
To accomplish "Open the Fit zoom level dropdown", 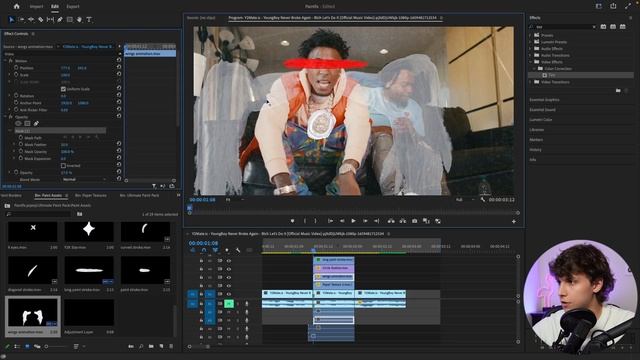I will [235, 200].
